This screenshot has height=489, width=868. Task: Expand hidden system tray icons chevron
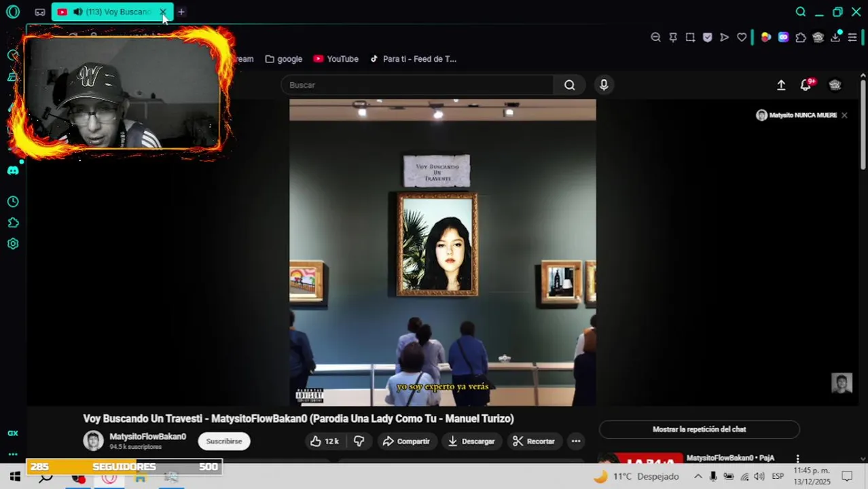698,477
